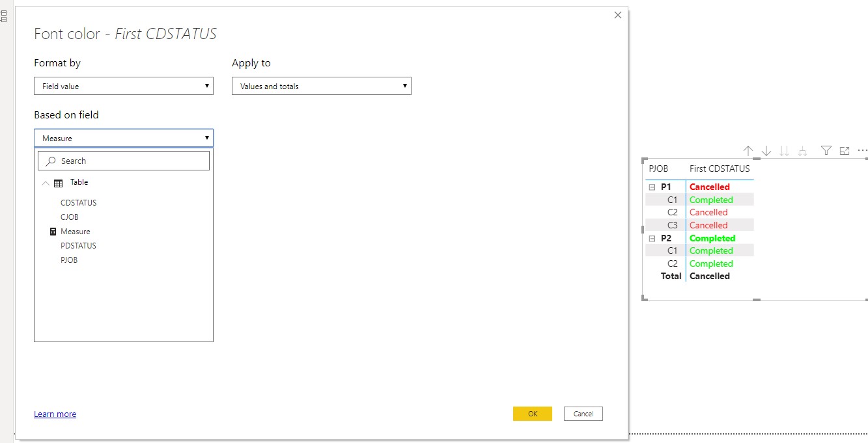The width and height of the screenshot is (868, 443).
Task: Expand all down one level icon
Action: (803, 150)
